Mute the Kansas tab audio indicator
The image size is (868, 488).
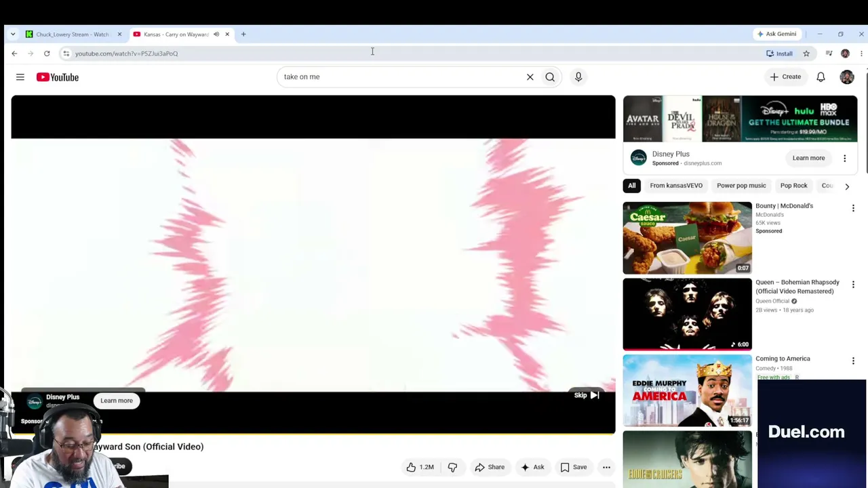[216, 34]
